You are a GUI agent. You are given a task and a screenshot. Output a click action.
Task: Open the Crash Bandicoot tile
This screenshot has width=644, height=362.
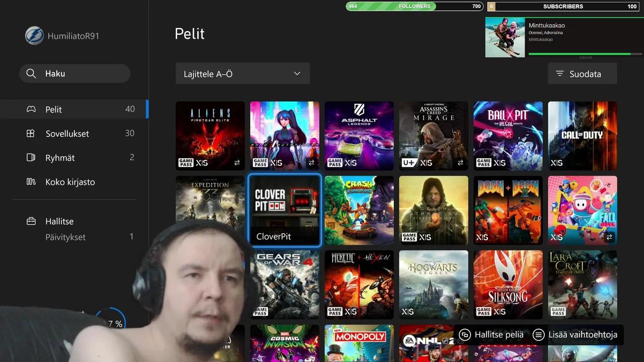(x=359, y=210)
